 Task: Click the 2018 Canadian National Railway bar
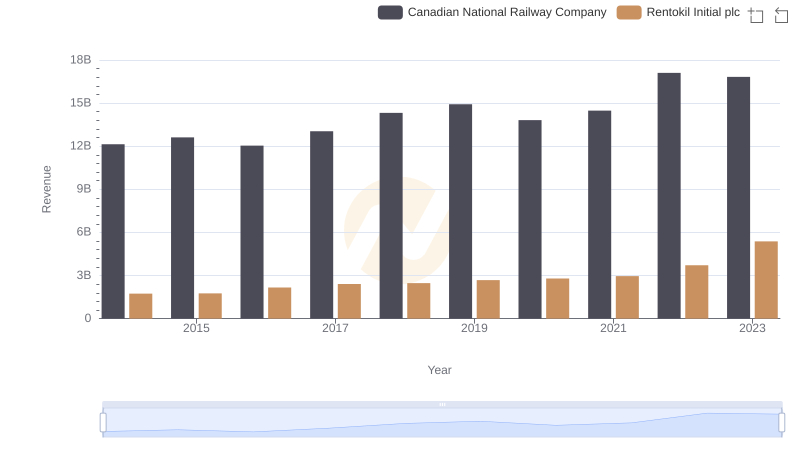391,216
